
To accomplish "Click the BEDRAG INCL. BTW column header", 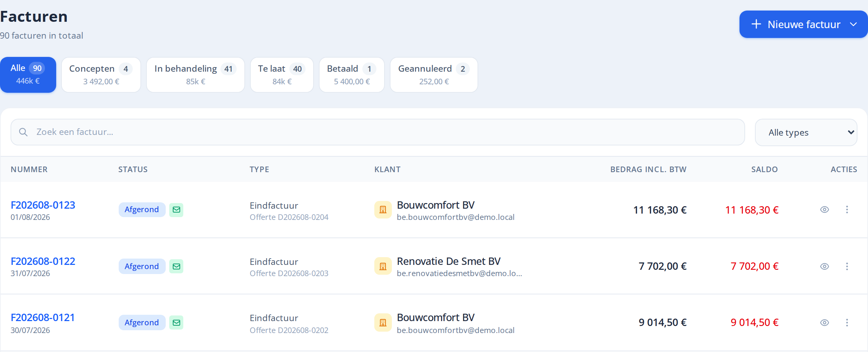I will (649, 169).
